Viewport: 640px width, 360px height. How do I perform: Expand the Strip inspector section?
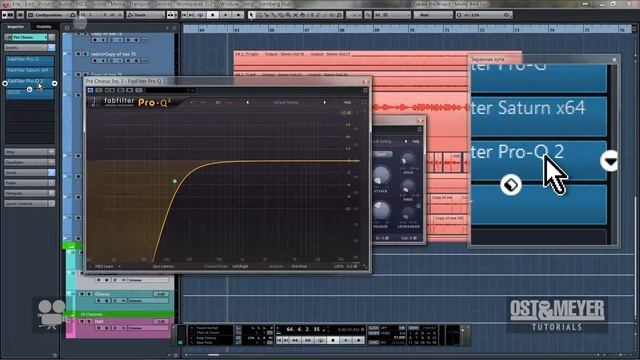[29, 152]
